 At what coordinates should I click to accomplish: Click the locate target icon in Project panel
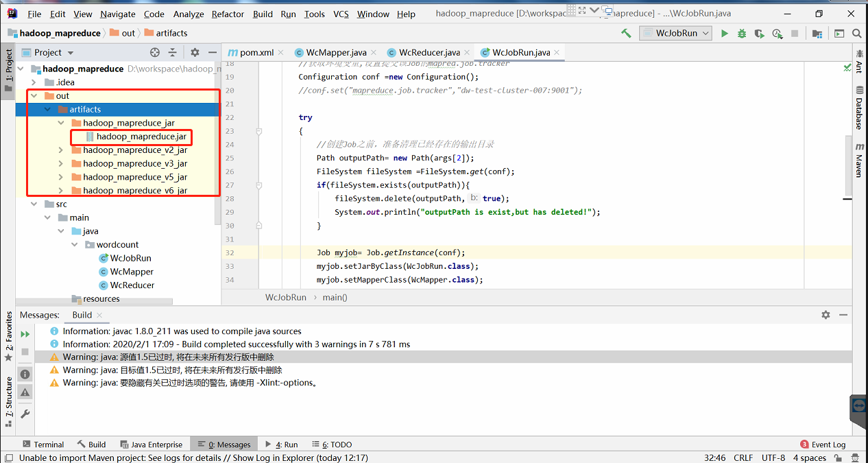155,52
